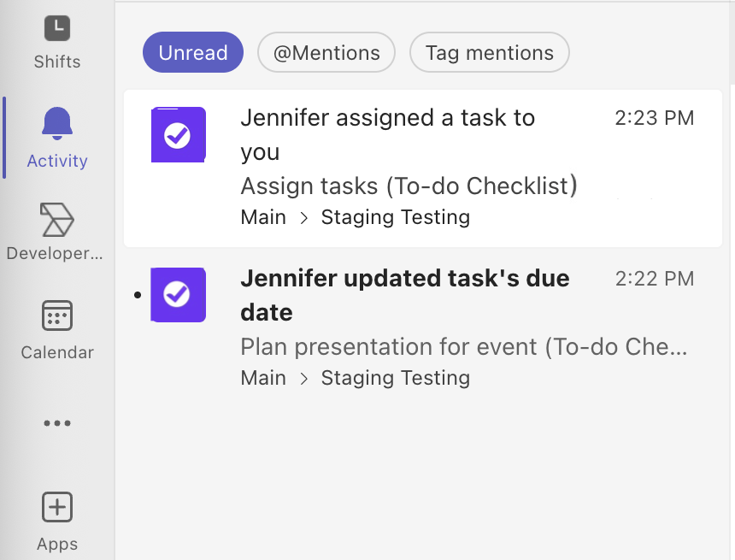This screenshot has height=560, width=735.
Task: Open the Calendar icon
Action: pos(56,315)
